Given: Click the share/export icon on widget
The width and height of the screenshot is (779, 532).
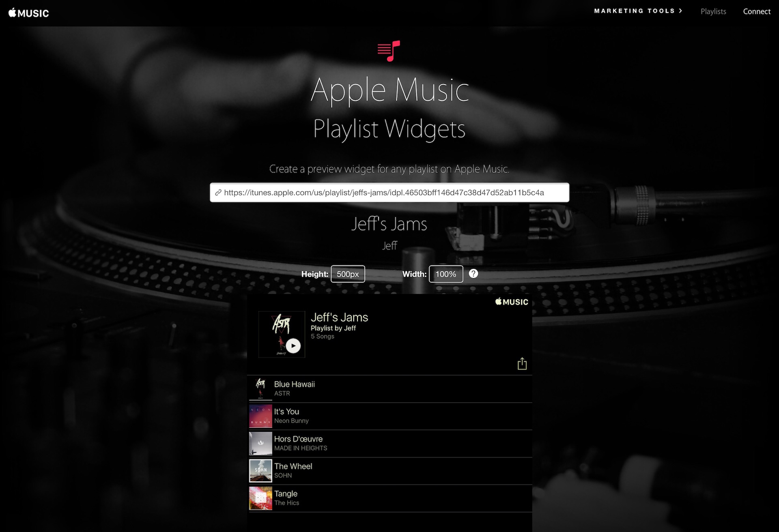Looking at the screenshot, I should [x=521, y=363].
